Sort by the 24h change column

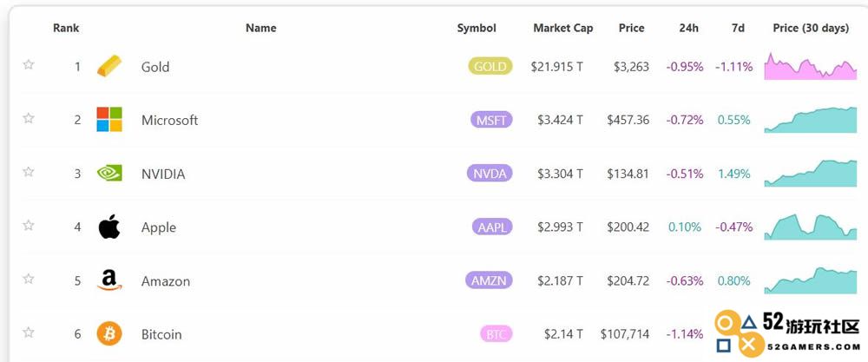click(688, 29)
